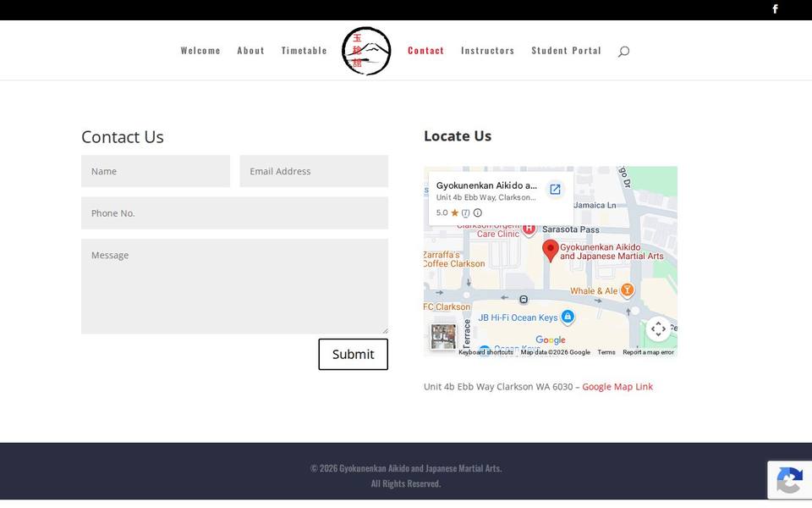Click the 'Zarraffa's Coffee Clarkson' map label
The image size is (812, 508).
454,259
